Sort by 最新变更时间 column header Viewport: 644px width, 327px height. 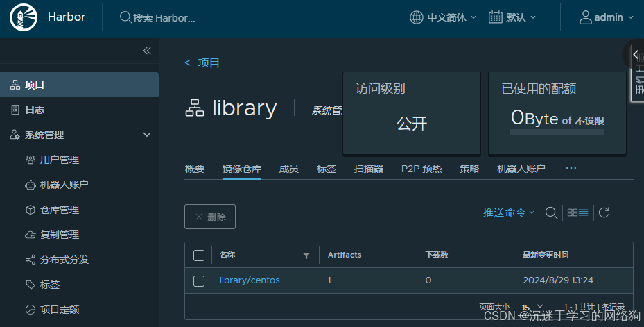546,255
